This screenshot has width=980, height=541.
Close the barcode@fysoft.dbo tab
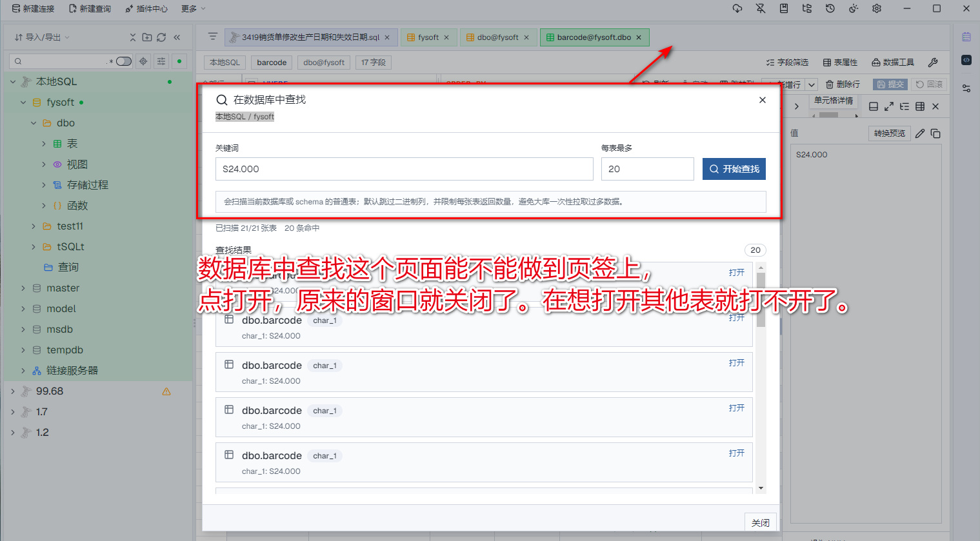point(639,37)
